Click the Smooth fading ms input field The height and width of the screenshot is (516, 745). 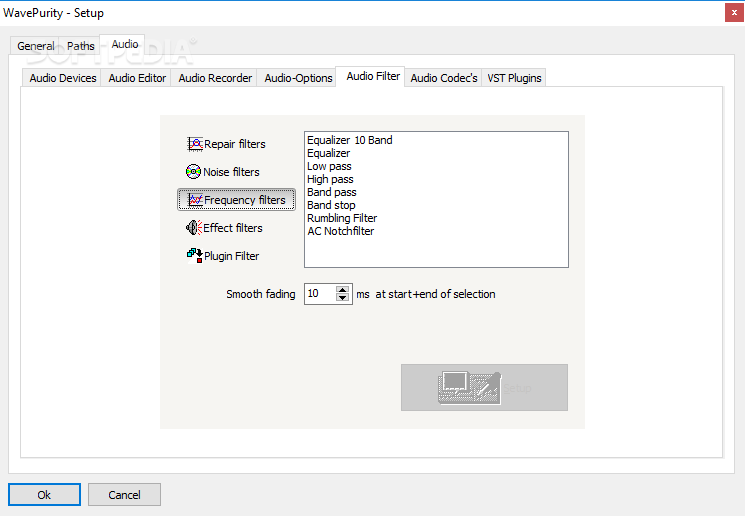(320, 294)
